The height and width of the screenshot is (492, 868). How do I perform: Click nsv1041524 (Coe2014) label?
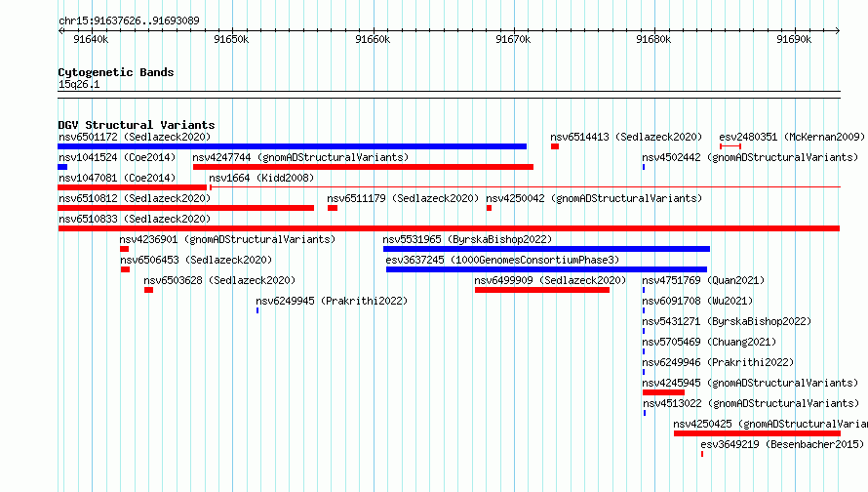(117, 157)
